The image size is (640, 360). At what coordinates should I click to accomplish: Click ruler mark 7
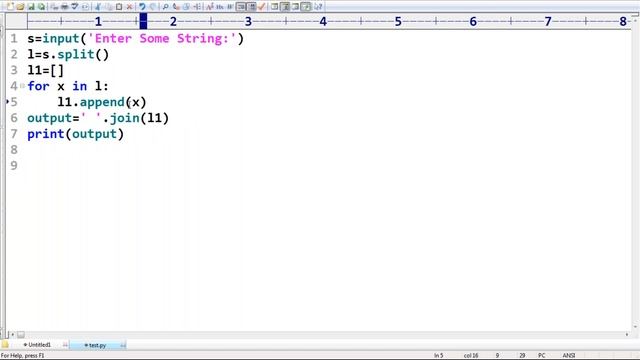pos(548,21)
